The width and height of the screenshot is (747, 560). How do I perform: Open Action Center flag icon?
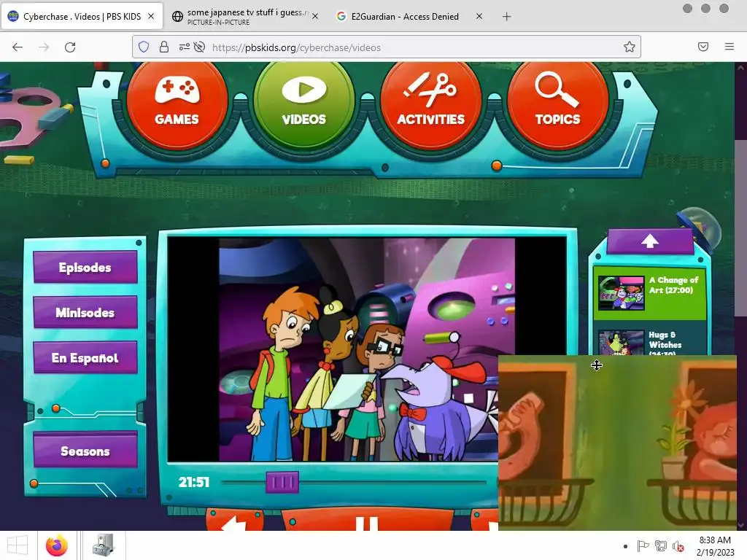[x=643, y=546]
